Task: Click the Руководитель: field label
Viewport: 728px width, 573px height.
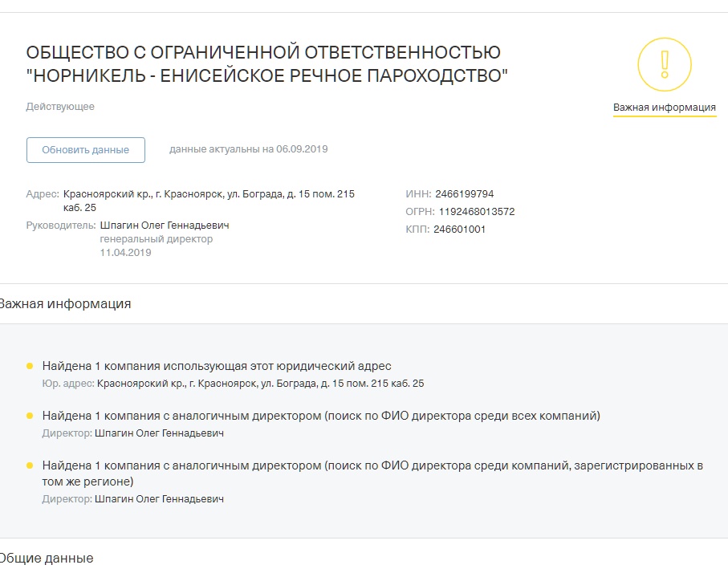Action: coord(61,226)
